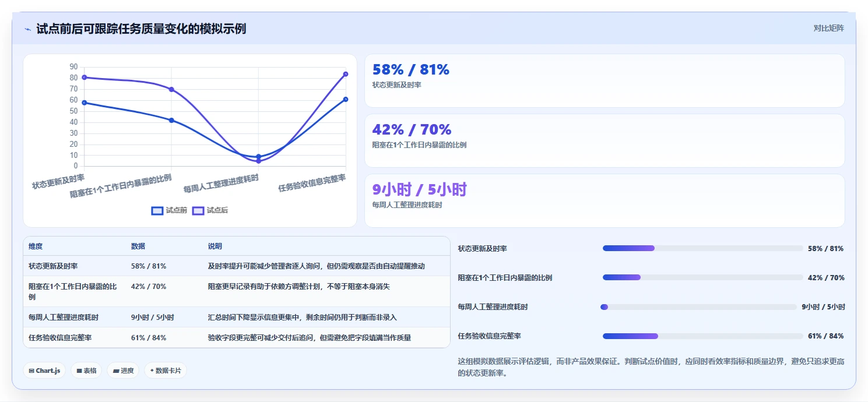Viewport: 868px width, 402px height.
Task: Toggle the 试点前 legend entry
Action: coord(169,210)
